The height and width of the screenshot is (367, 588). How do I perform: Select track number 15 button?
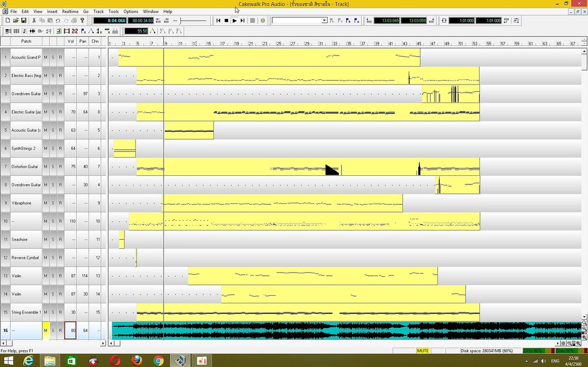(x=5, y=312)
